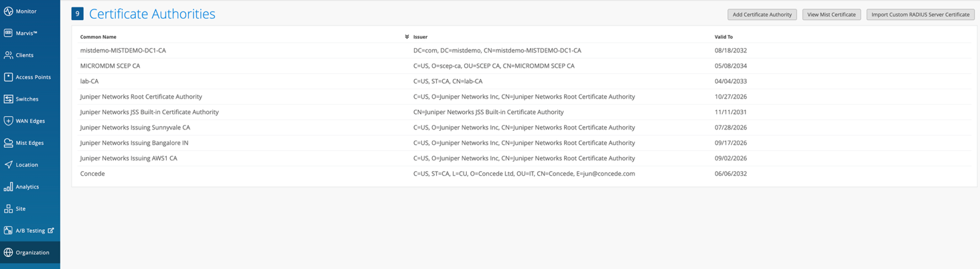Open Marvis from the sidebar icon
980x269 pixels.
8,33
